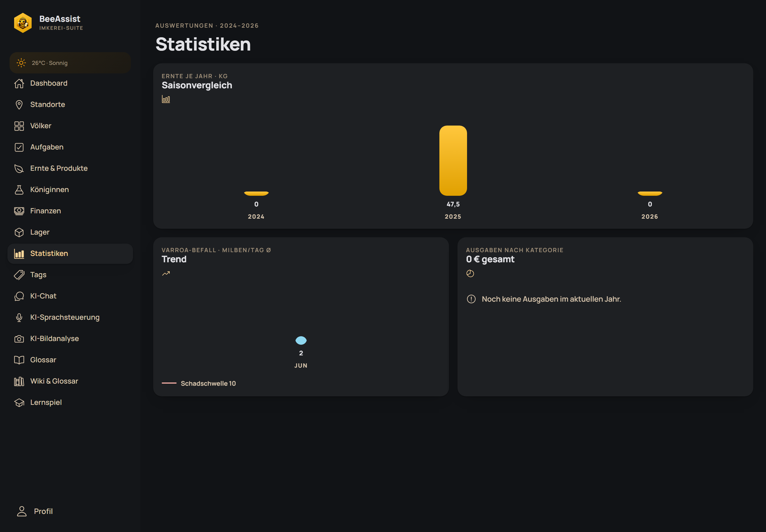This screenshot has height=532, width=766.
Task: Open Dashboard via house icon
Action: (x=19, y=83)
